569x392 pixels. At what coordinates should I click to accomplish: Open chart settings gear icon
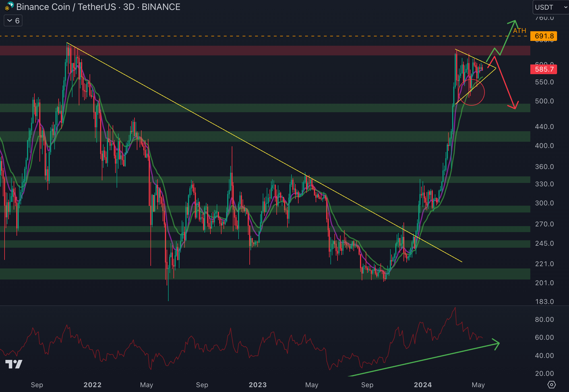tap(551, 385)
